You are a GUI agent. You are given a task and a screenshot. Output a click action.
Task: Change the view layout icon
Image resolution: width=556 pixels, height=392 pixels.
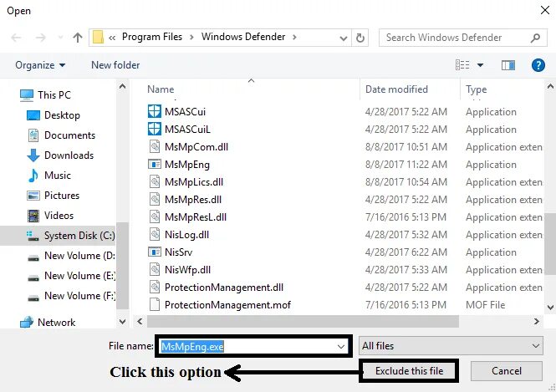[462, 65]
